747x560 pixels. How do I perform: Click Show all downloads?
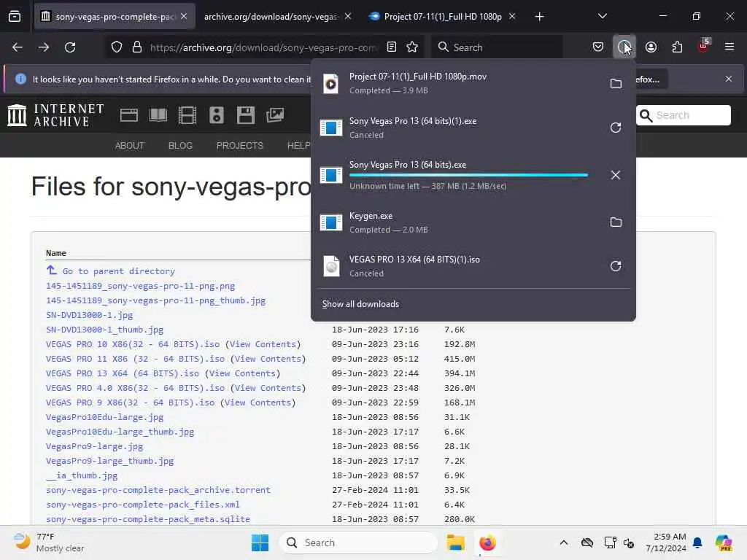coord(360,304)
